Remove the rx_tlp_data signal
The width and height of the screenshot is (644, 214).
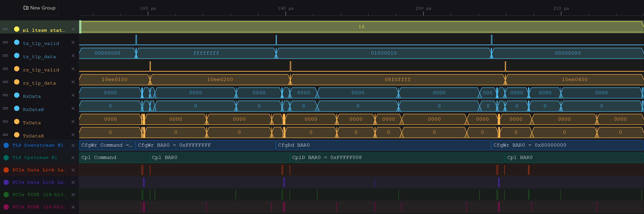[73, 82]
